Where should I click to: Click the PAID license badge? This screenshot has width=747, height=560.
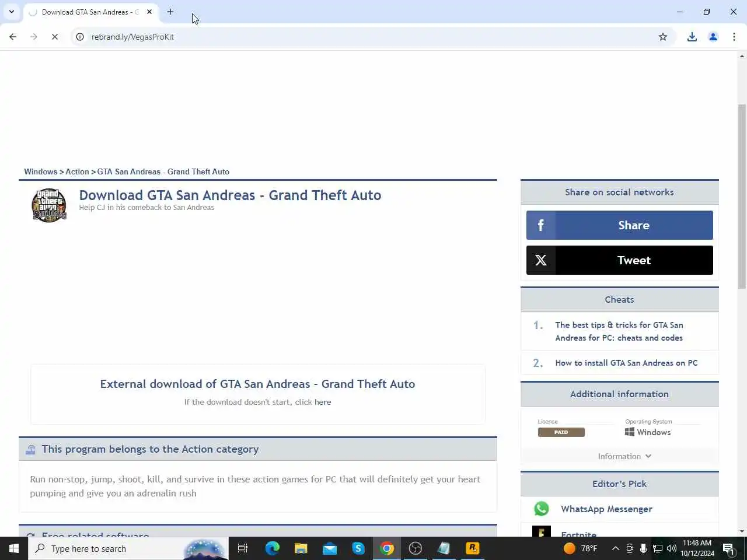point(561,432)
